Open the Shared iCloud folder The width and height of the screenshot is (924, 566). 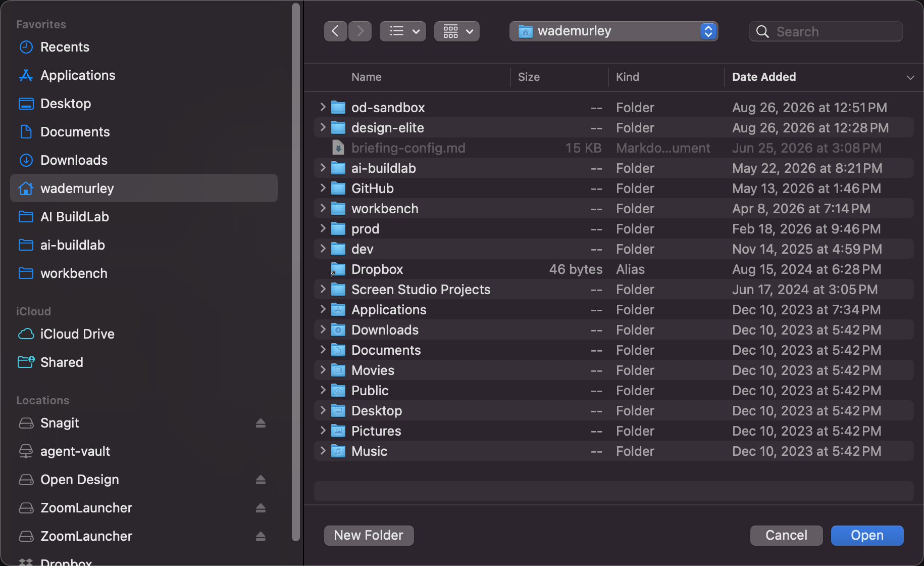[144, 362]
